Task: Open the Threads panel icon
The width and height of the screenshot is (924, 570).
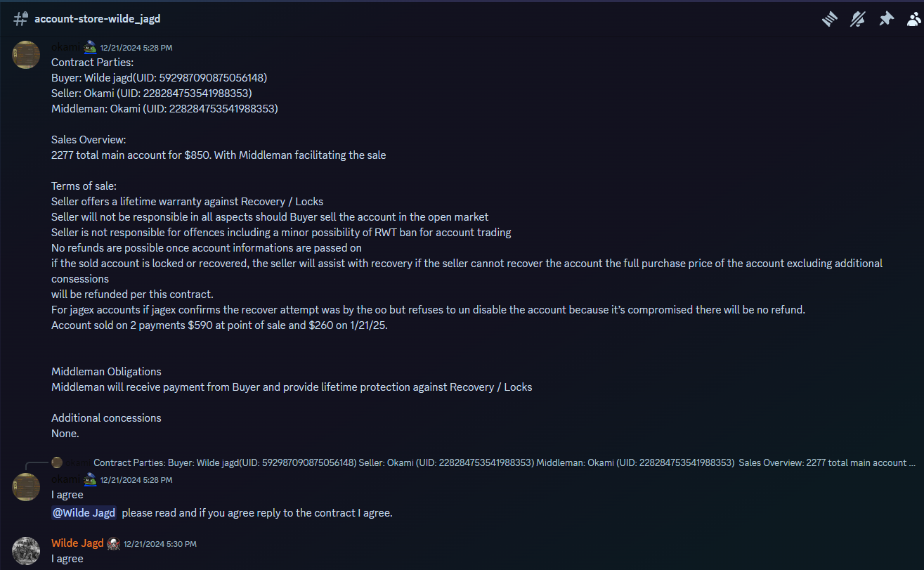Action: tap(830, 19)
